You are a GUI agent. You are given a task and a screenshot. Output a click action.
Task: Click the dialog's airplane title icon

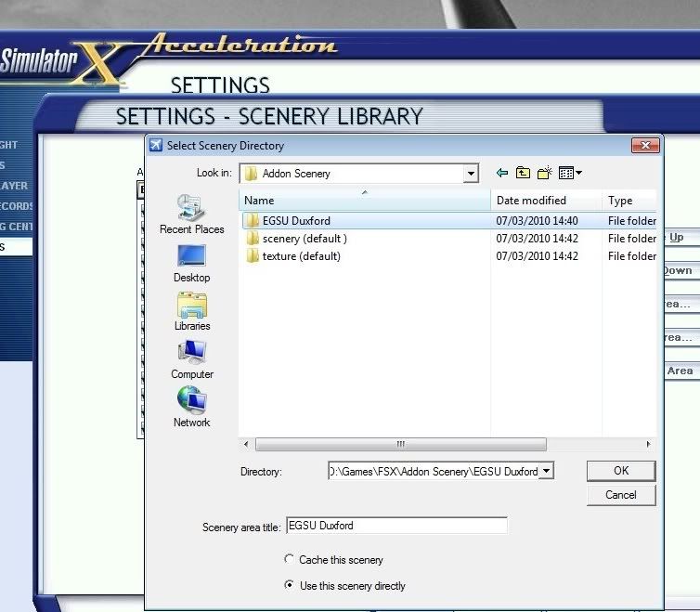tap(156, 145)
